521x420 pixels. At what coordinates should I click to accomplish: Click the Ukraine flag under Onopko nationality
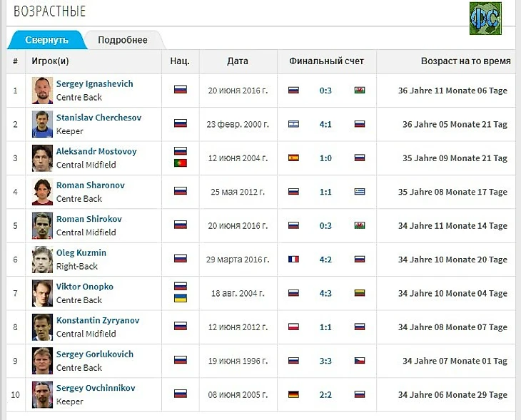(x=181, y=298)
